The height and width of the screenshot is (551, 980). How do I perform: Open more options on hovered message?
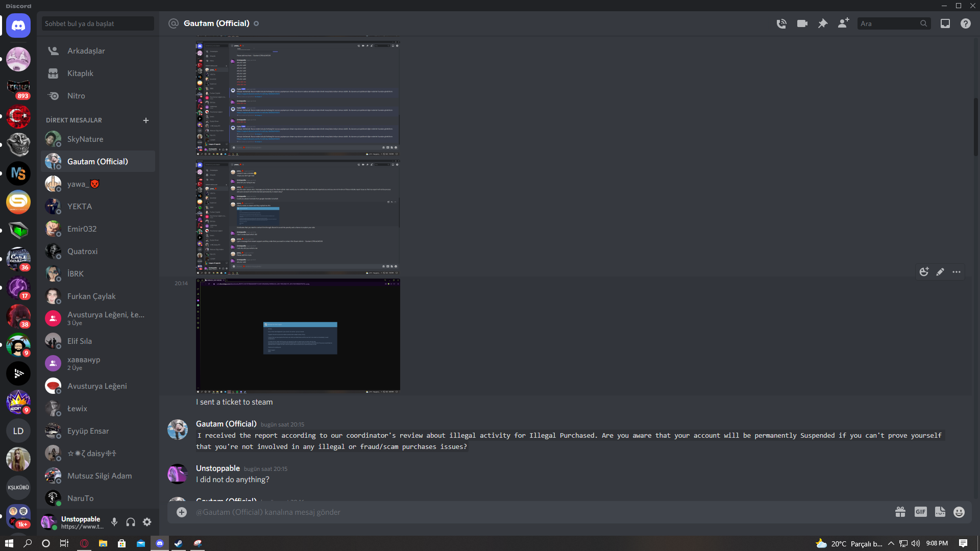[x=957, y=272]
